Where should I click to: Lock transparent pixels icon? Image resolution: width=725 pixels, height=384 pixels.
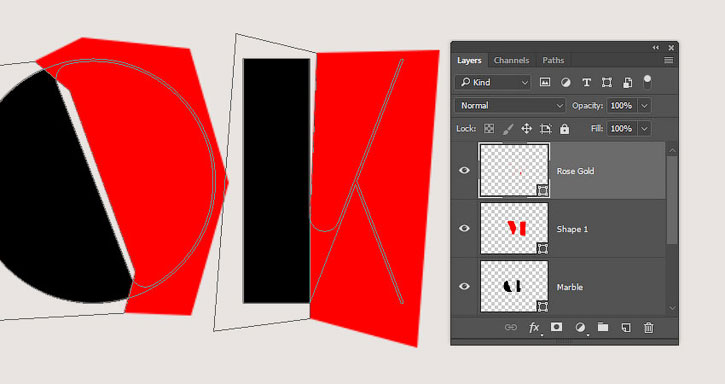pyautogui.click(x=489, y=129)
